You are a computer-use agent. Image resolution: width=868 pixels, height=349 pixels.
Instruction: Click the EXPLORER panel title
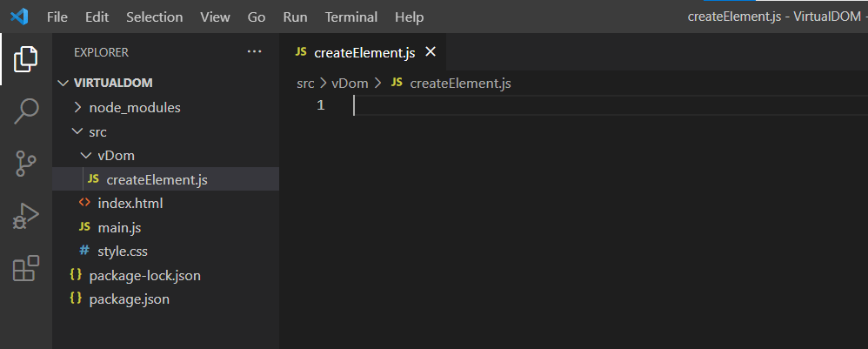pyautogui.click(x=101, y=52)
